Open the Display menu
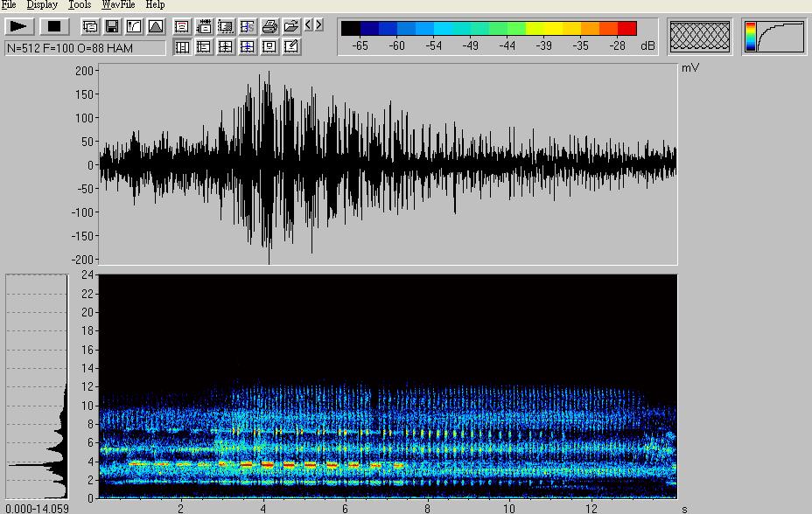This screenshot has height=514, width=812. click(42, 5)
